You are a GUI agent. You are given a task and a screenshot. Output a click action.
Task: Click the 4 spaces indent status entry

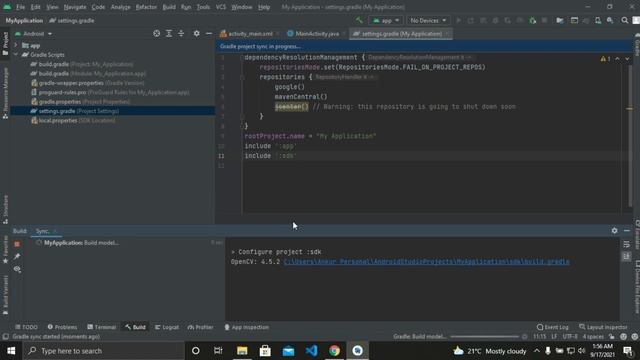593,337
